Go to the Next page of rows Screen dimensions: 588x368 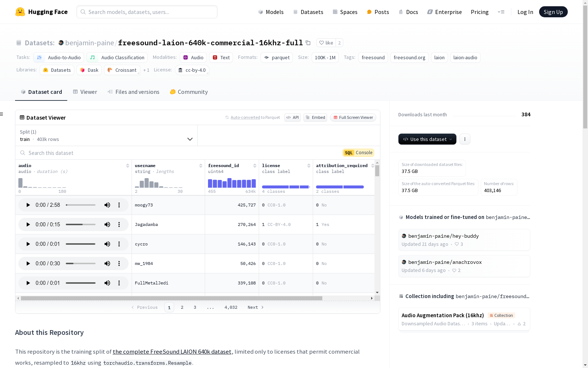(256, 307)
